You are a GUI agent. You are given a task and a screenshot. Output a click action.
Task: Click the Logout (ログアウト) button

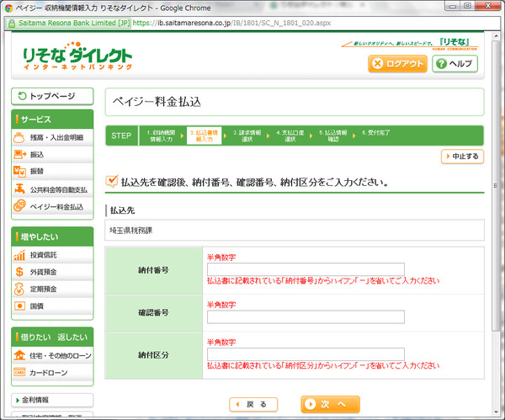click(x=397, y=63)
